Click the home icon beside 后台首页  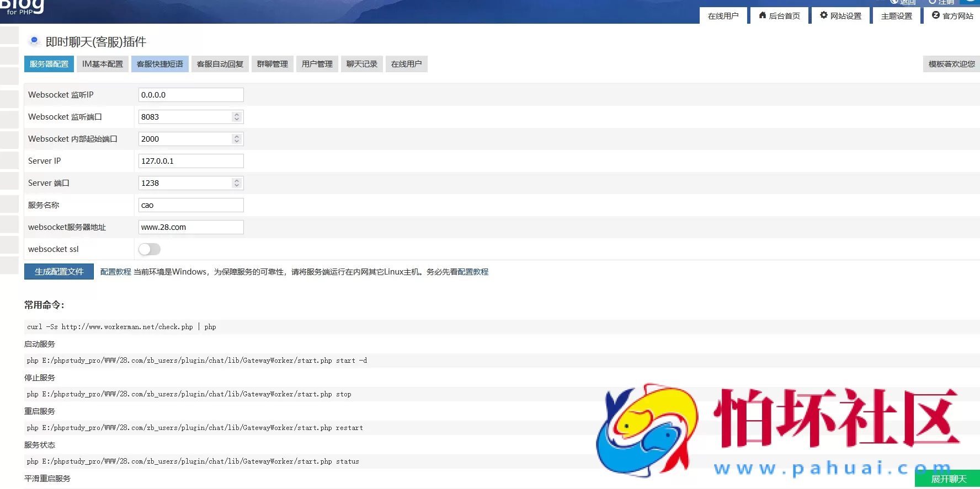click(x=763, y=15)
